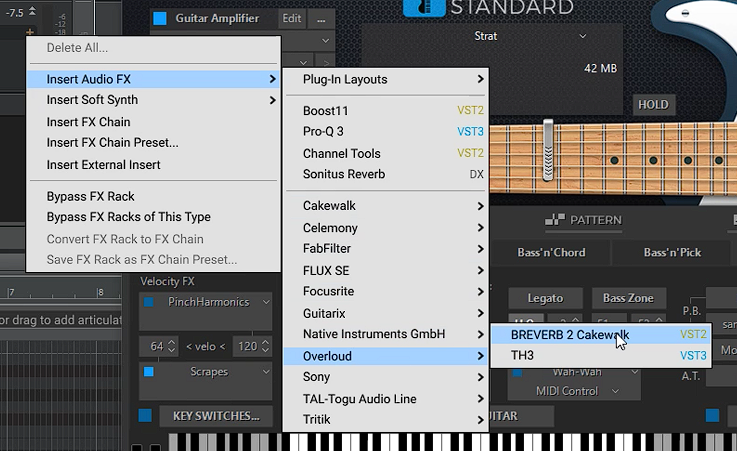The height and width of the screenshot is (451, 737).
Task: Expand Focusrite plugin category
Action: [386, 291]
